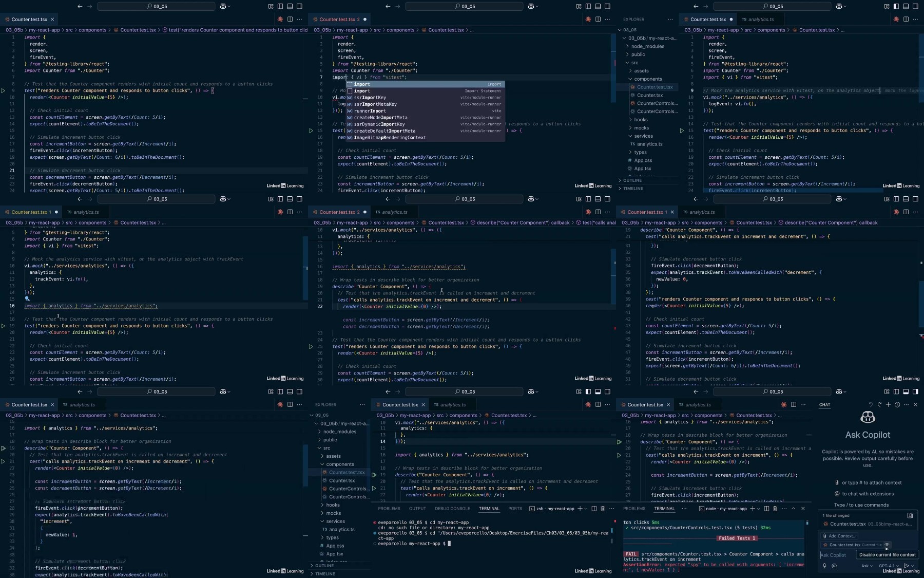Toggle primary sidebar in the Copilot chat window

pos(896,391)
